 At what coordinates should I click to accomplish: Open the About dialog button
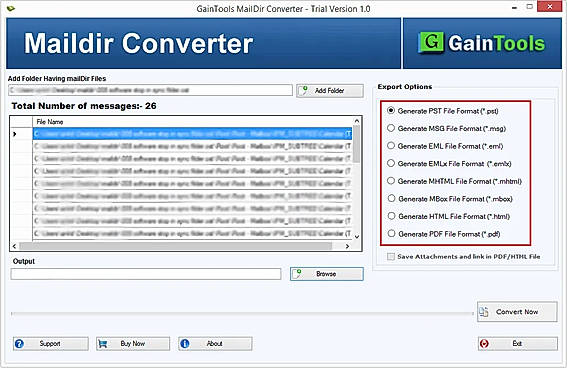[215, 343]
